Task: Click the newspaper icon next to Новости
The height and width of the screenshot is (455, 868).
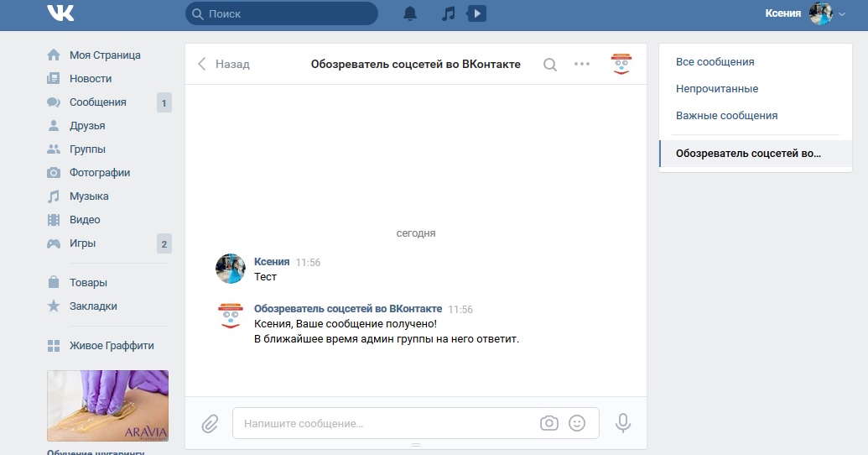Action: coord(54,78)
